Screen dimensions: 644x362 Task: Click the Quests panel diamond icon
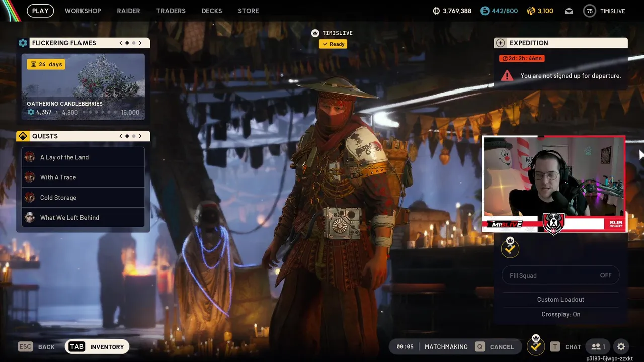23,136
